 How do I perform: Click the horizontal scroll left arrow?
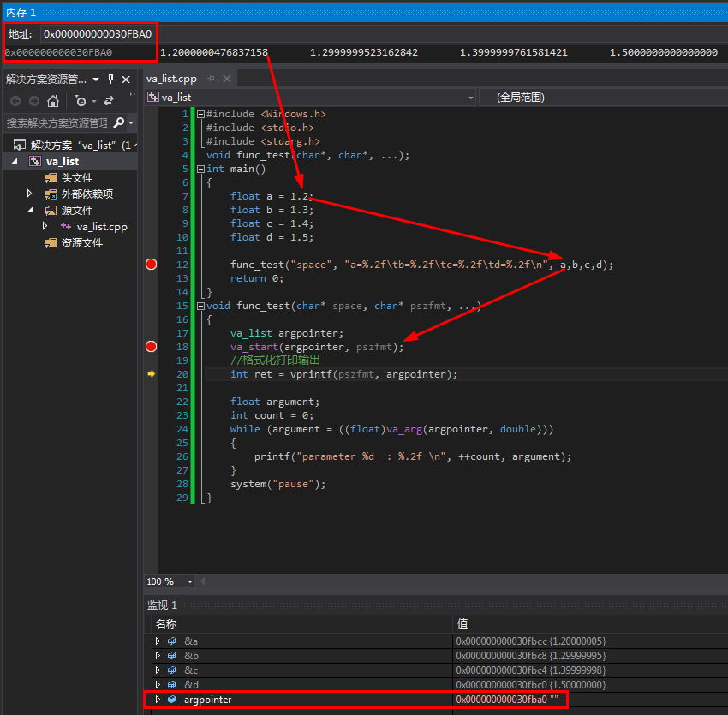click(x=203, y=581)
